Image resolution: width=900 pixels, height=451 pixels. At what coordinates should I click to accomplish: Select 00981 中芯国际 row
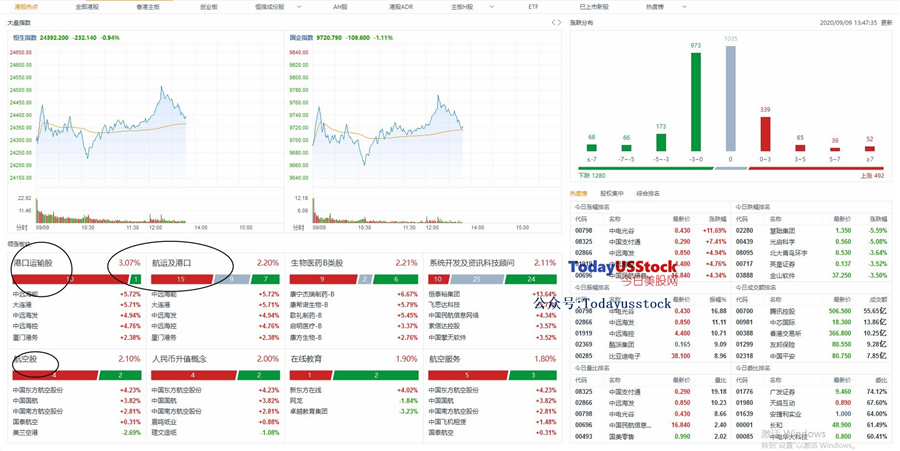(x=812, y=322)
